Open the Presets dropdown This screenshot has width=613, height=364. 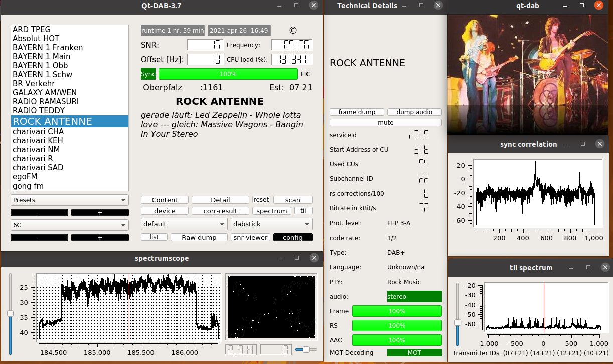[70, 200]
